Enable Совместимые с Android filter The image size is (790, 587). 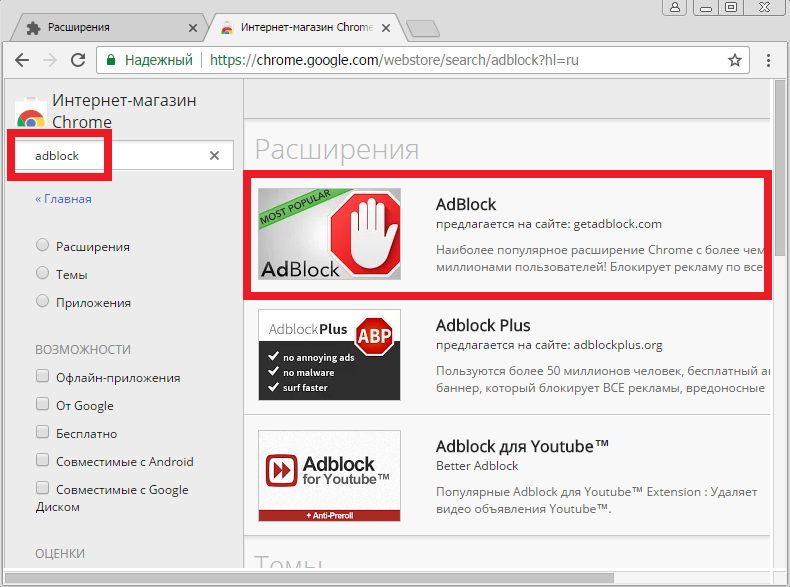[42, 460]
